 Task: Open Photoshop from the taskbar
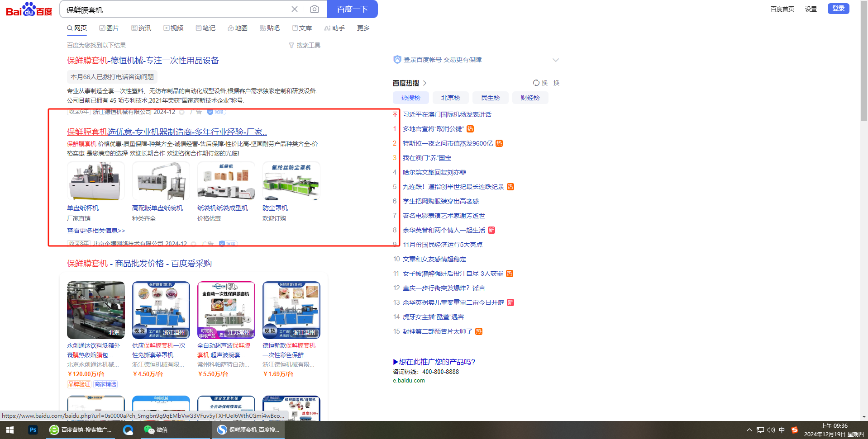click(x=33, y=430)
